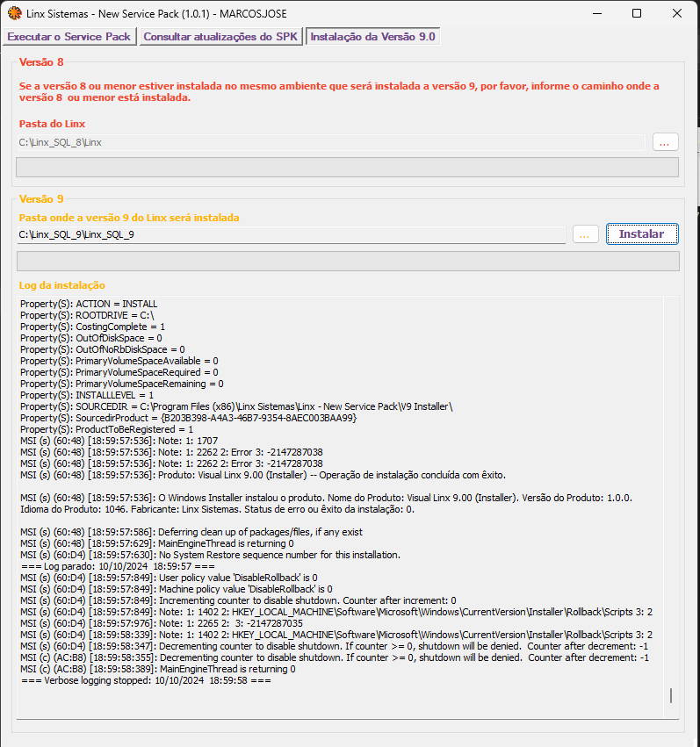The width and height of the screenshot is (700, 747).
Task: Focus the Versão 9 install path field
Action: pyautogui.click(x=291, y=235)
